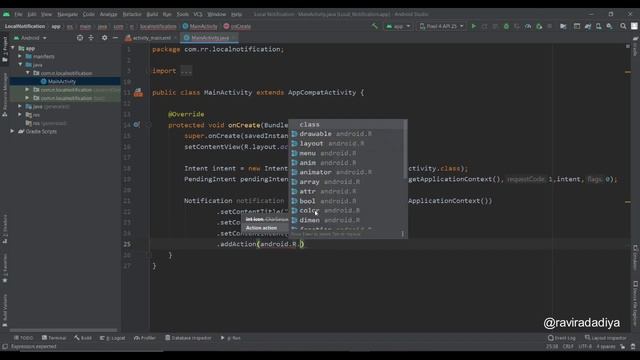
Task: Select the MainActivity.java editor tab
Action: pos(210,38)
